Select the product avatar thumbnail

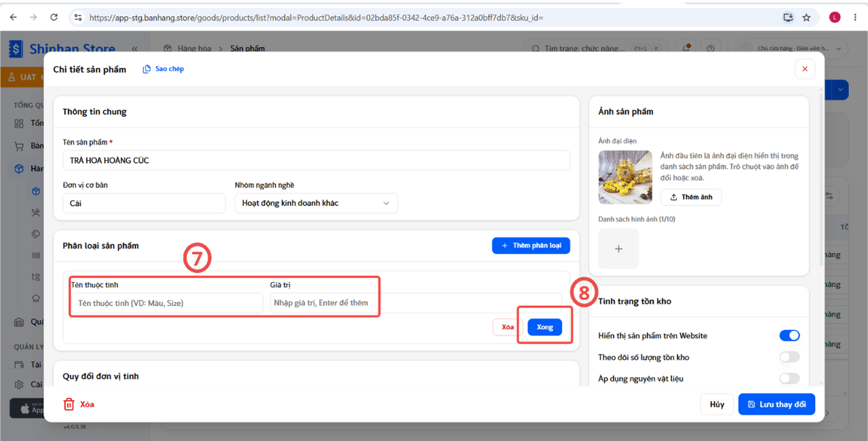[x=625, y=177]
